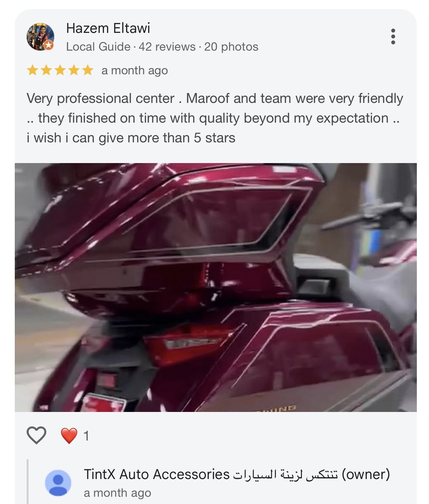
Task: Click the "(owner)" label in reply
Action: (x=366, y=474)
